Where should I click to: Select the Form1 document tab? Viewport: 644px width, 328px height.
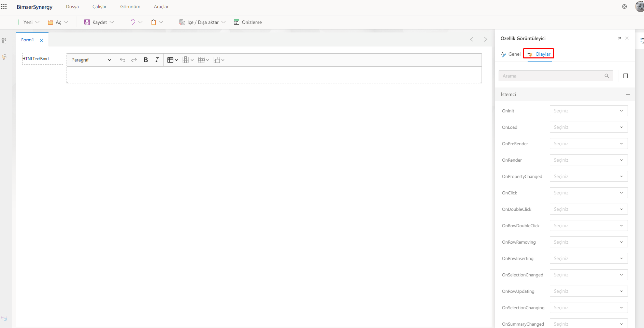(x=28, y=40)
